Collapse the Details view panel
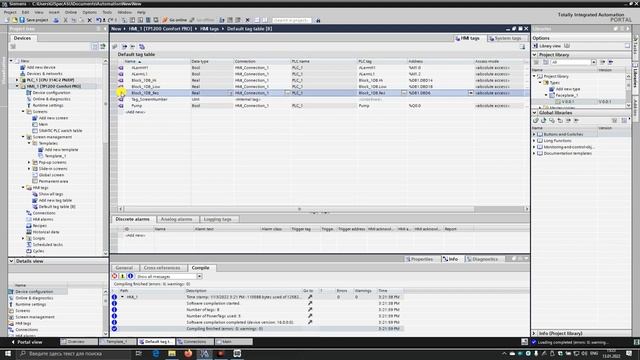Viewport: 640px width, 360px height. pos(11,261)
